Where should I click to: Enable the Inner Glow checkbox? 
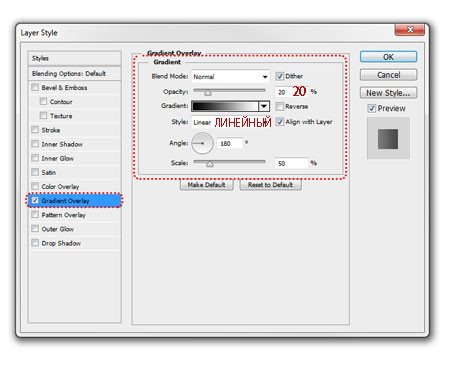coord(35,158)
